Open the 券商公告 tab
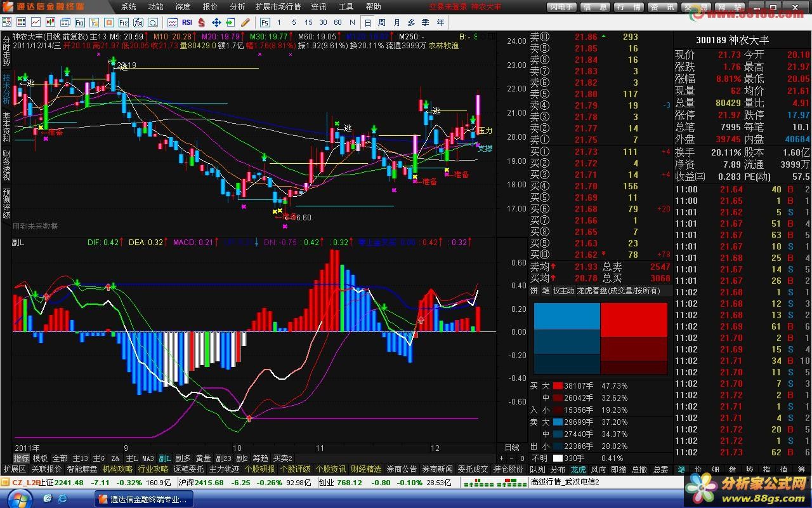The image size is (812, 508). [402, 469]
